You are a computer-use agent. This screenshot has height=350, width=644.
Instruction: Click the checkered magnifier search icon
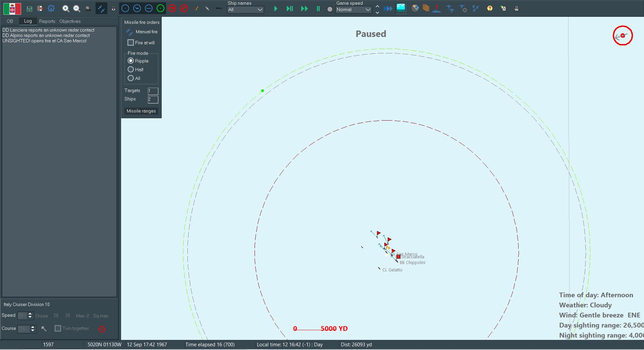(88, 9)
